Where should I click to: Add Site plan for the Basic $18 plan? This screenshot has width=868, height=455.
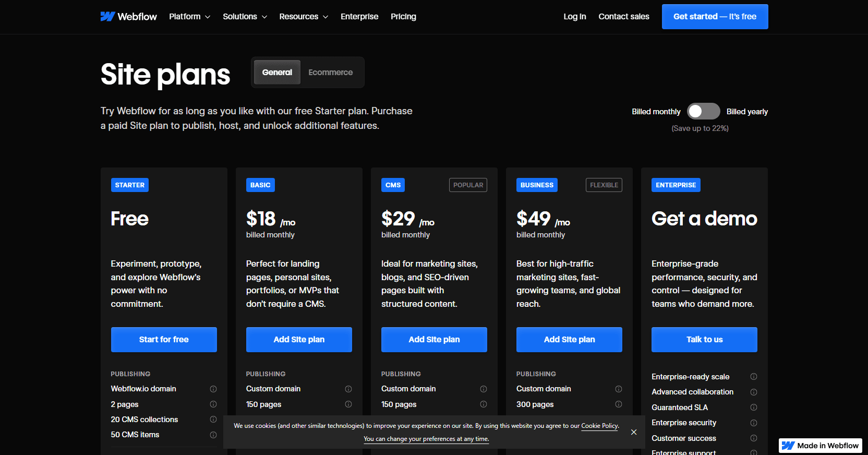[x=299, y=340]
